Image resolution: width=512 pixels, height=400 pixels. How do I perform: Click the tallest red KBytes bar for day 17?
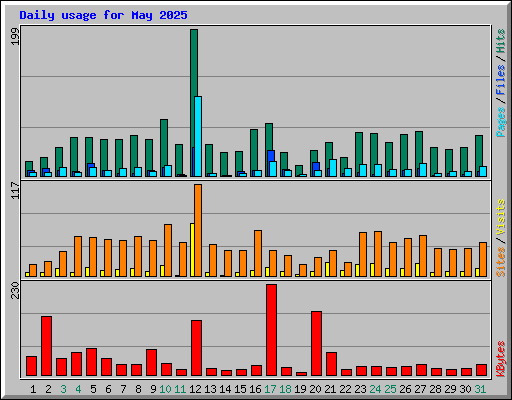pos(271,330)
